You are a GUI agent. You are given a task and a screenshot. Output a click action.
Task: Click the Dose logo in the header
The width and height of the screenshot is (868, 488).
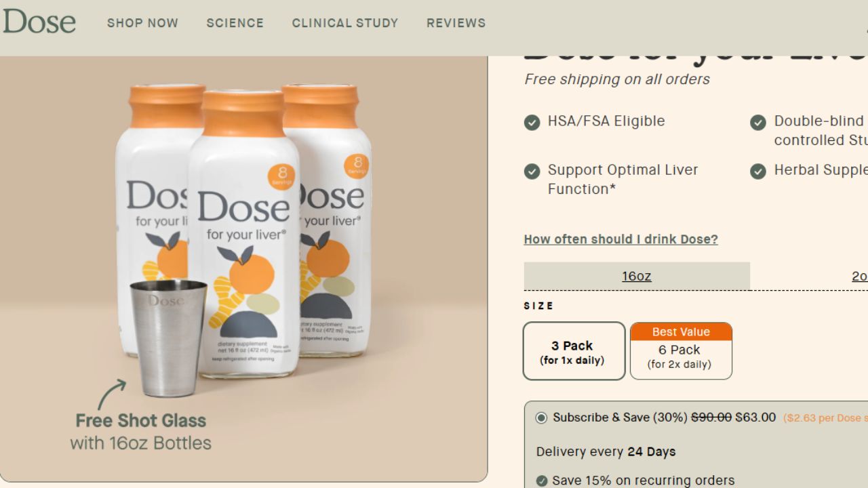coord(39,22)
